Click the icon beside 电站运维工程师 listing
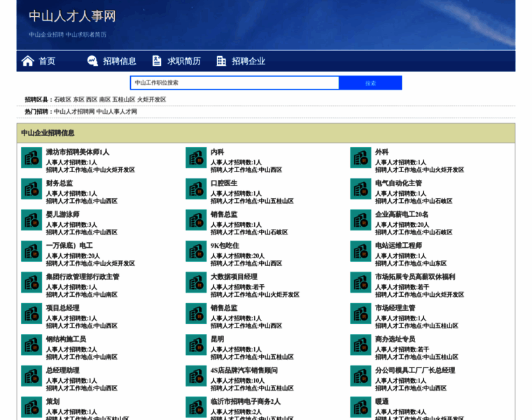532x420 pixels. click(x=360, y=251)
